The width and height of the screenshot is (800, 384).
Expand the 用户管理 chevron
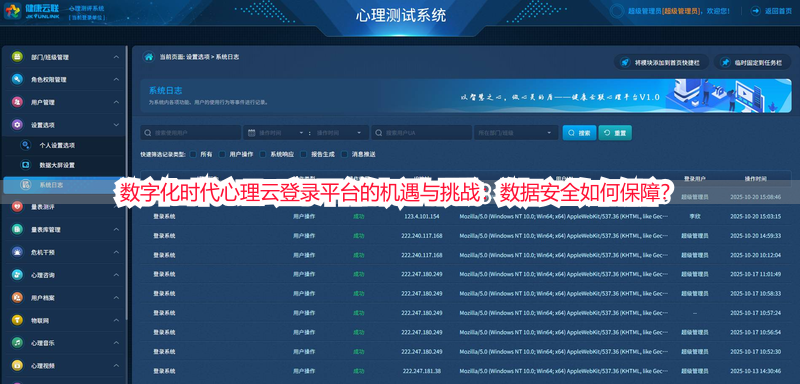(116, 102)
